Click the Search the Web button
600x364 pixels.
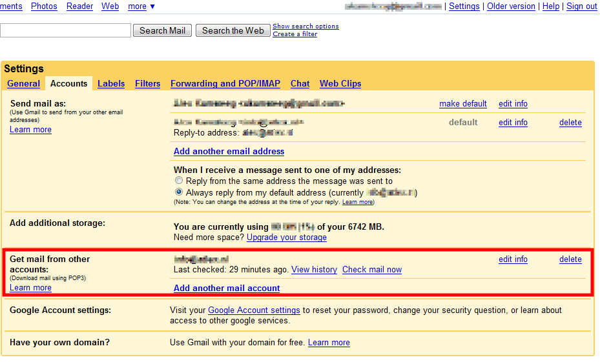click(233, 30)
